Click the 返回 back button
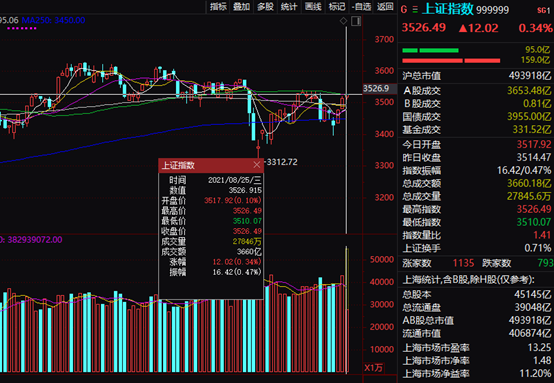The height and width of the screenshot is (383, 554). 385,6
